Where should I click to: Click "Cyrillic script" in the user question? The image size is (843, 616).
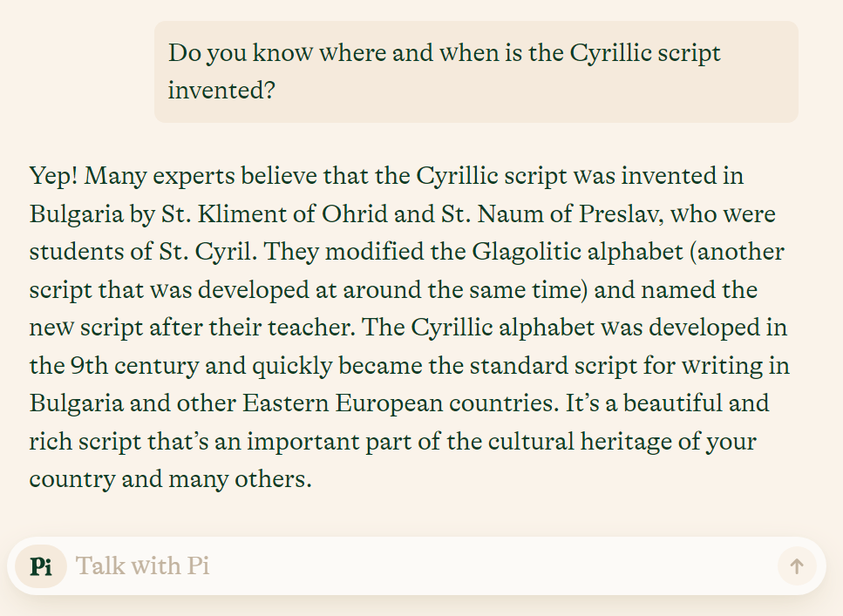(645, 54)
